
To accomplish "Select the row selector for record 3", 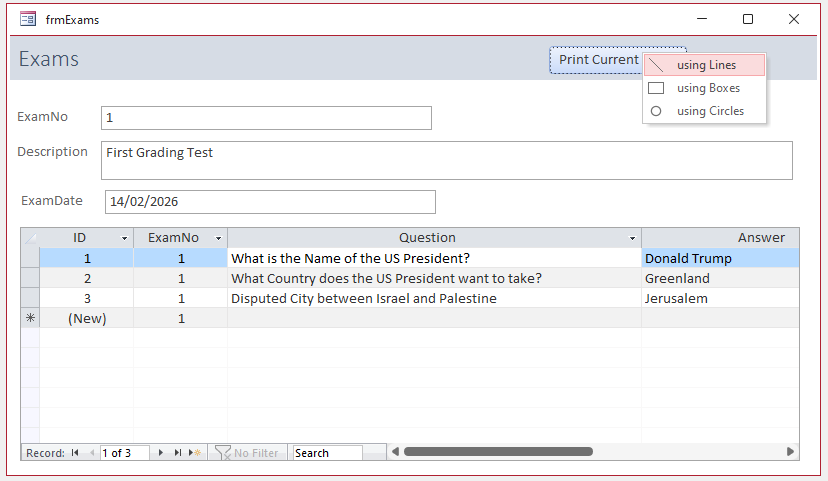I will coord(30,298).
